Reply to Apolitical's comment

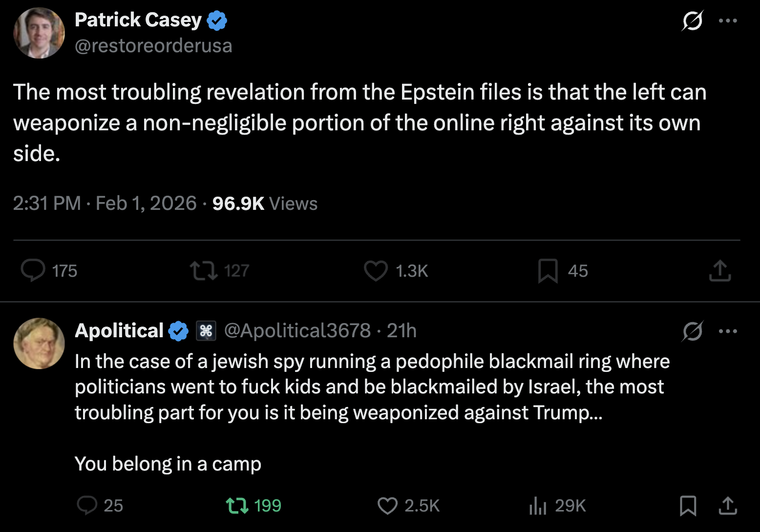pyautogui.click(x=87, y=506)
